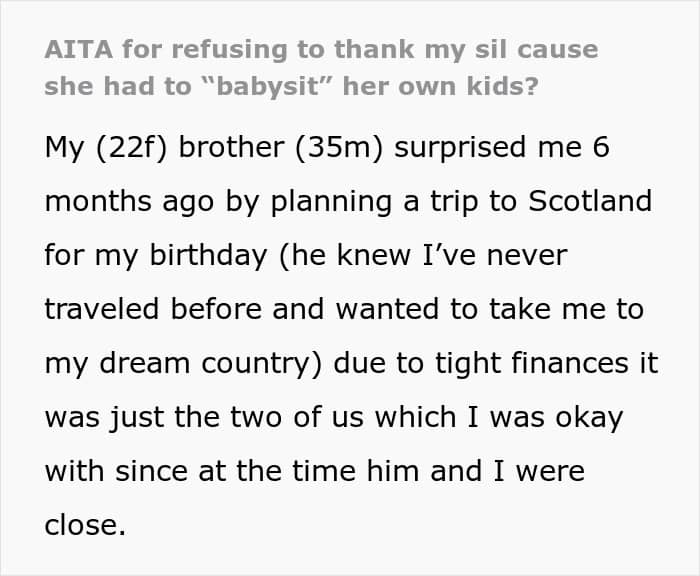Click the text "(35m)" after "brother"
This screenshot has height=576, width=700.
pos(339,147)
